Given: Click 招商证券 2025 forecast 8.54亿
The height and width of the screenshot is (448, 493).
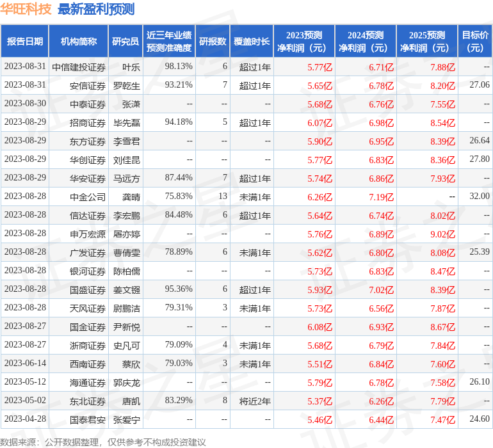Looking at the screenshot, I should [442, 123].
